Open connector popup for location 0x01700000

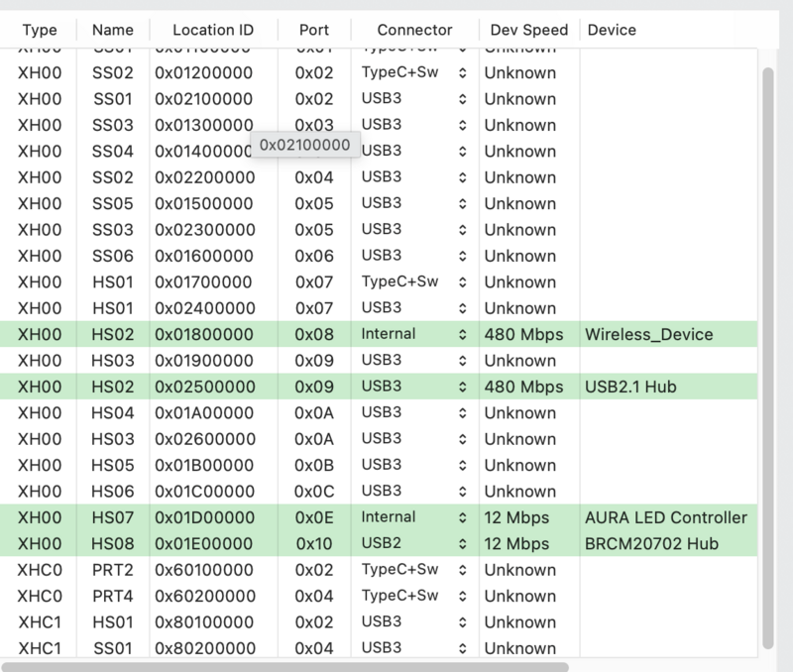[x=413, y=281]
